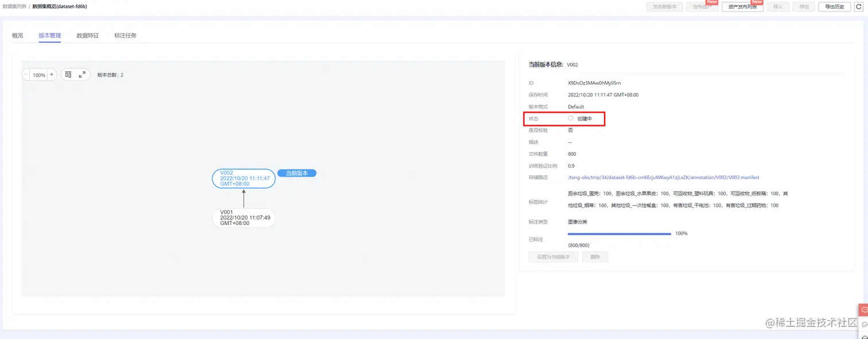Click the 发布资产 button
Viewport: 868px width, 339px height.
(x=701, y=7)
